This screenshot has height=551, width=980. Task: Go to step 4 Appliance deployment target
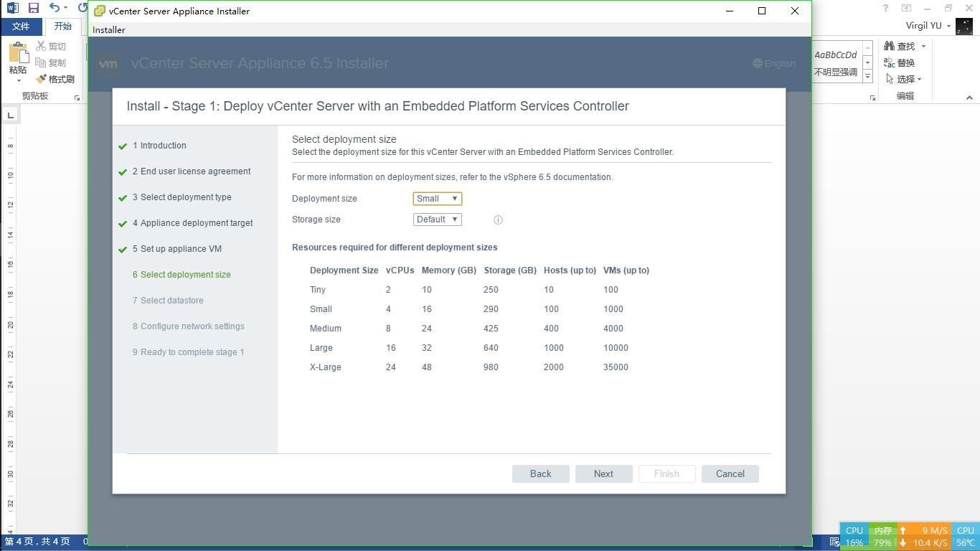tap(193, 223)
